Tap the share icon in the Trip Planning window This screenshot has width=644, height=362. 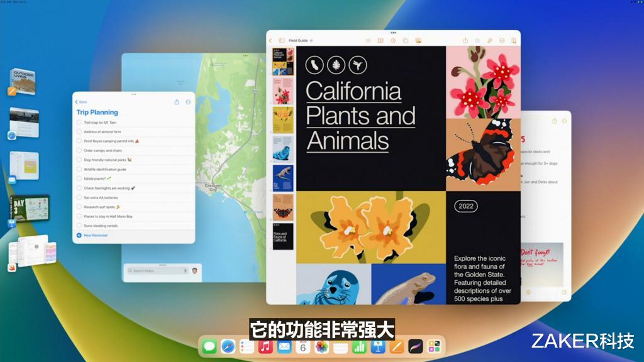coord(176,102)
